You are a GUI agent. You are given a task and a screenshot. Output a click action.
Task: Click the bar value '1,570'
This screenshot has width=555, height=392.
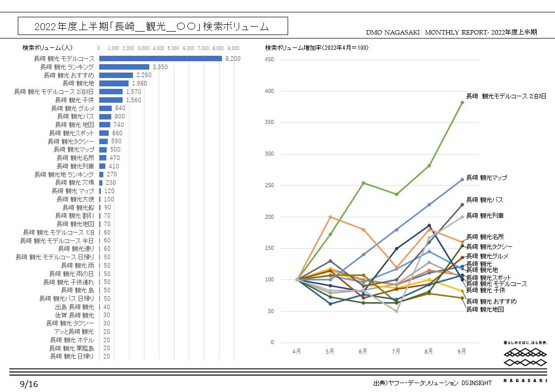point(133,91)
